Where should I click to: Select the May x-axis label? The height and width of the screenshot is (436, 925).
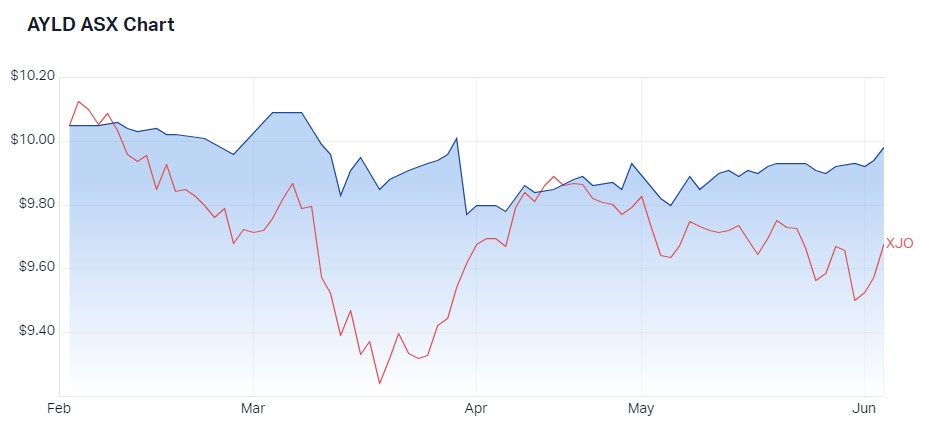tap(641, 409)
